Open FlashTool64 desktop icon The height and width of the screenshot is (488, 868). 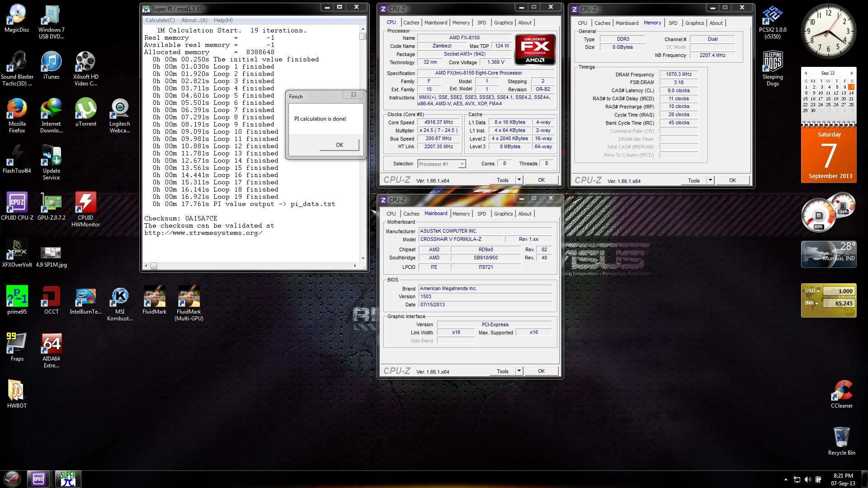pyautogui.click(x=17, y=159)
